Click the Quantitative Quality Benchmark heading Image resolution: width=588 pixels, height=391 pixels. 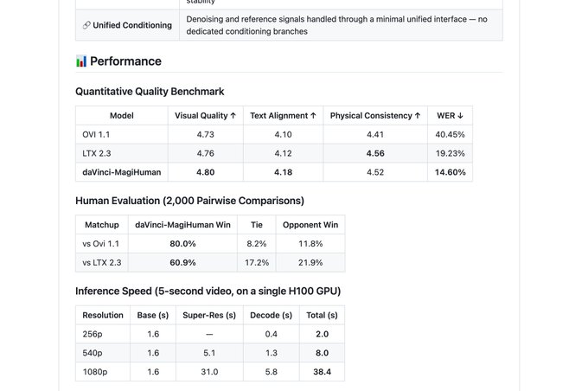150,92
